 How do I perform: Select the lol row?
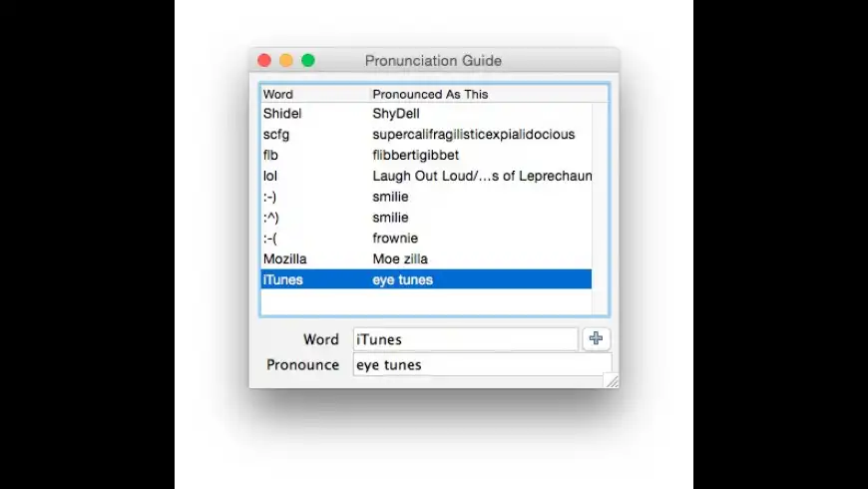click(426, 176)
